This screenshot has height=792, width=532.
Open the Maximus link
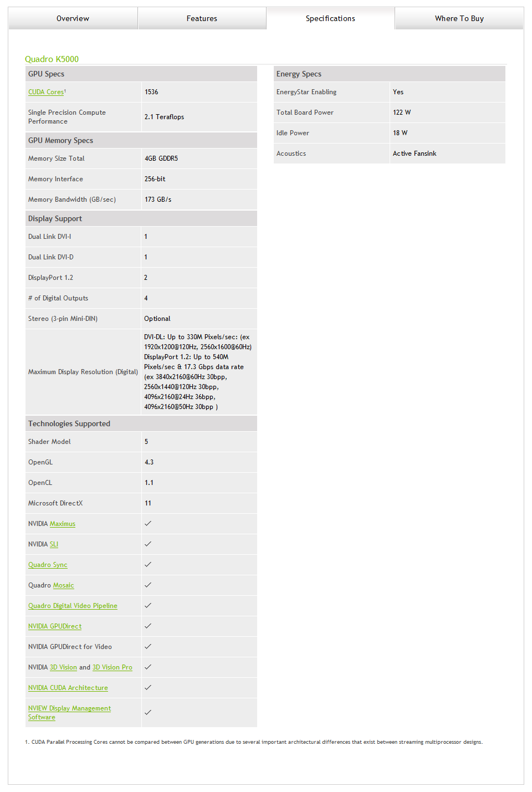tap(63, 524)
